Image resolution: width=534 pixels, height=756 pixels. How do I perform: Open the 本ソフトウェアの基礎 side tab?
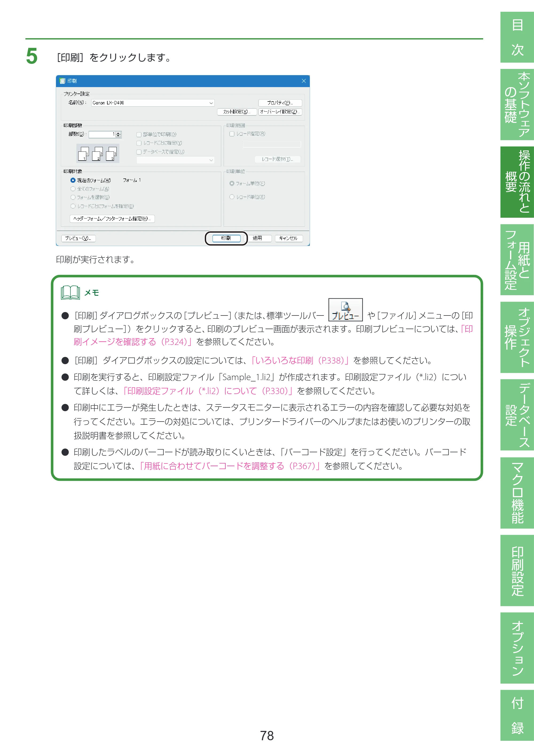click(x=517, y=104)
